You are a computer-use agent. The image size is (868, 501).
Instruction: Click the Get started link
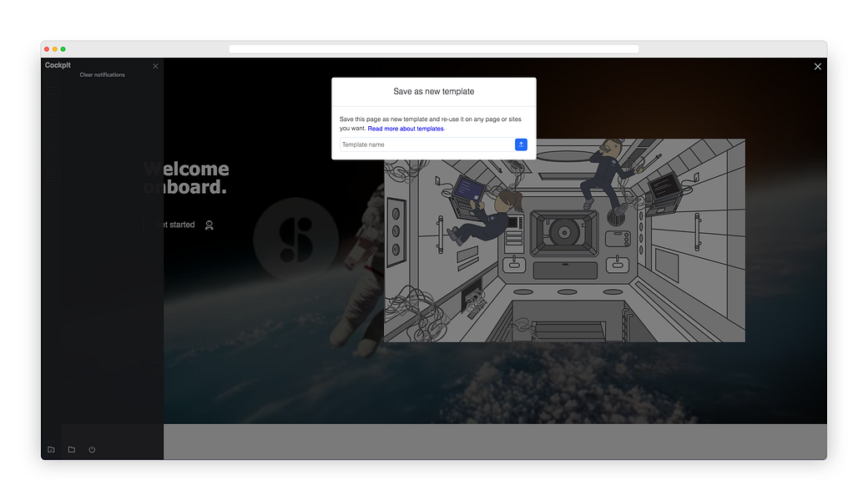(x=174, y=225)
